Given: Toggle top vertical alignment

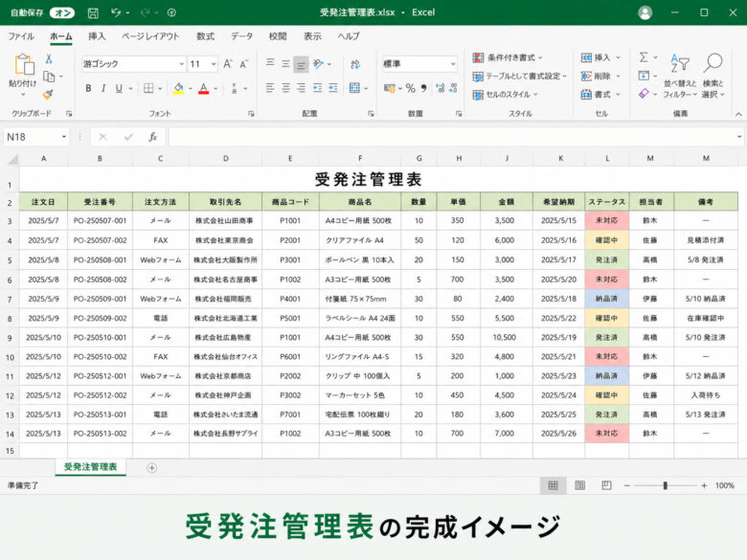Looking at the screenshot, I should click(x=270, y=64).
